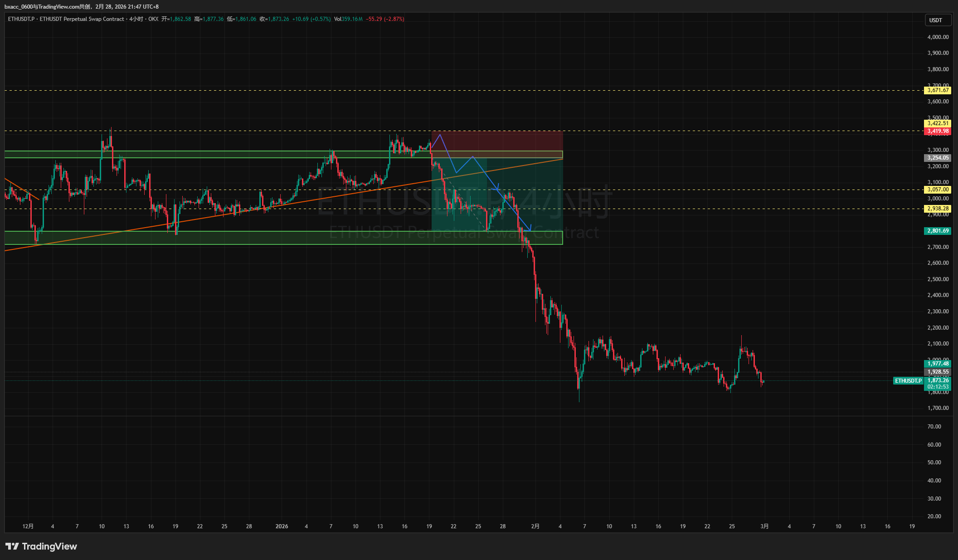Click the snapshot header with date 2月 28, 2026
The image size is (958, 560).
point(82,7)
